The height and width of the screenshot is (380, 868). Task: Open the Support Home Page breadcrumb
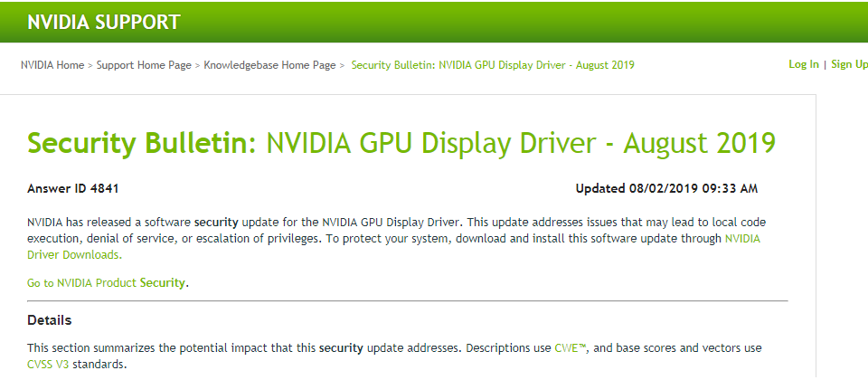coord(144,65)
